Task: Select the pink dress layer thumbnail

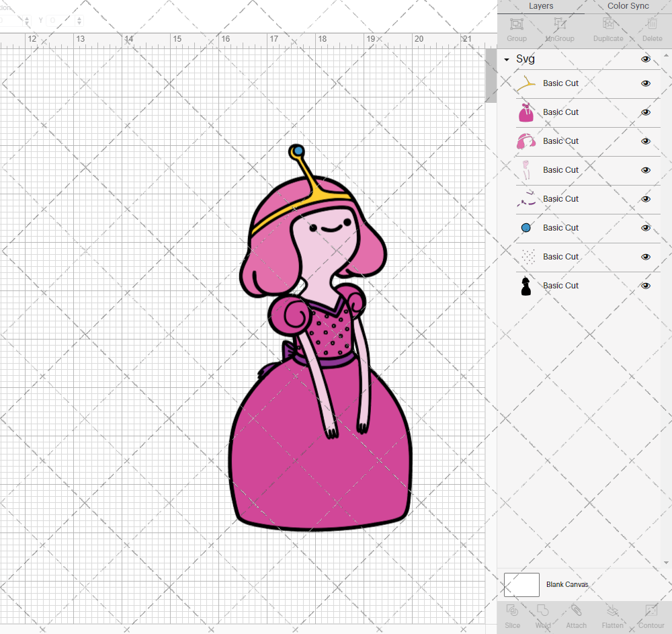Action: [526, 112]
